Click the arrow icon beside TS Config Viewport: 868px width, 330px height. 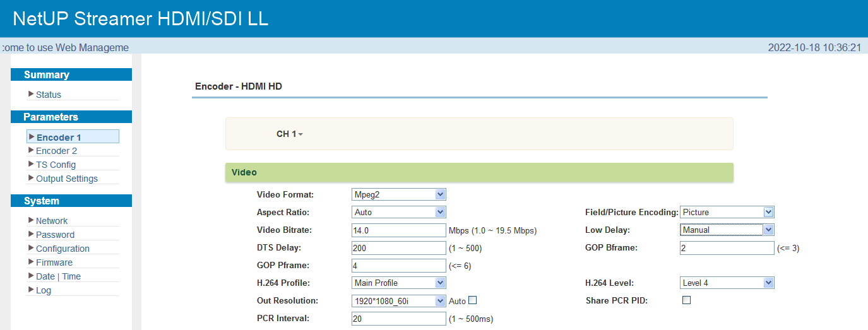(x=31, y=164)
